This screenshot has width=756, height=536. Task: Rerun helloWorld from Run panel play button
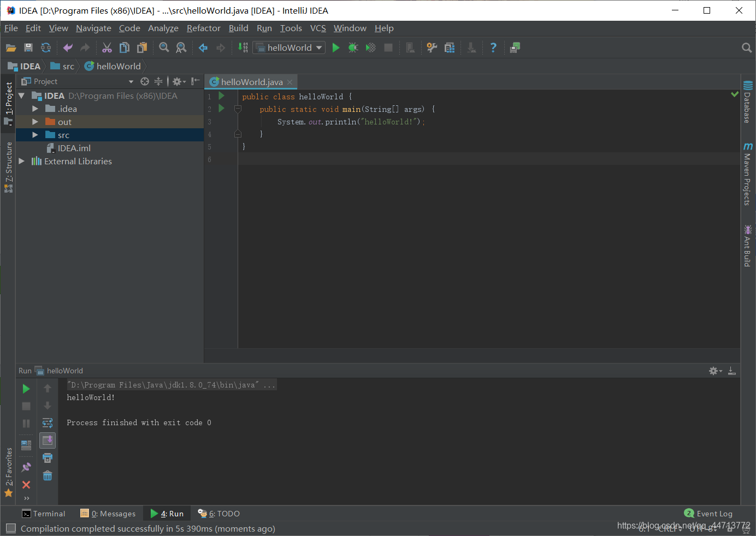coord(26,389)
